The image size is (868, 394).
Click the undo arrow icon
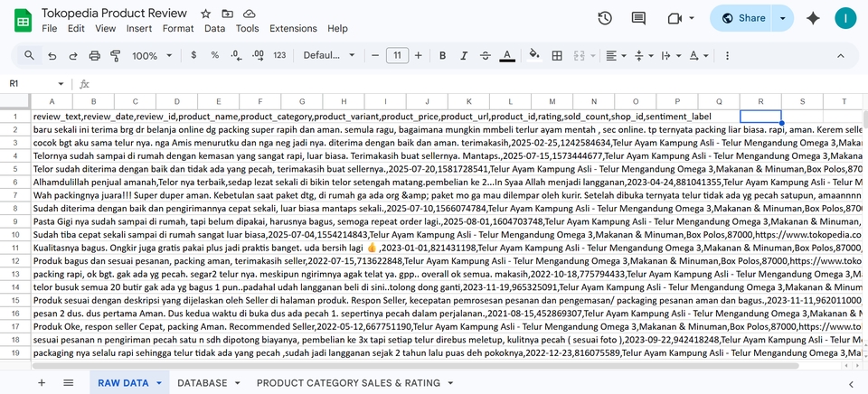tap(52, 55)
